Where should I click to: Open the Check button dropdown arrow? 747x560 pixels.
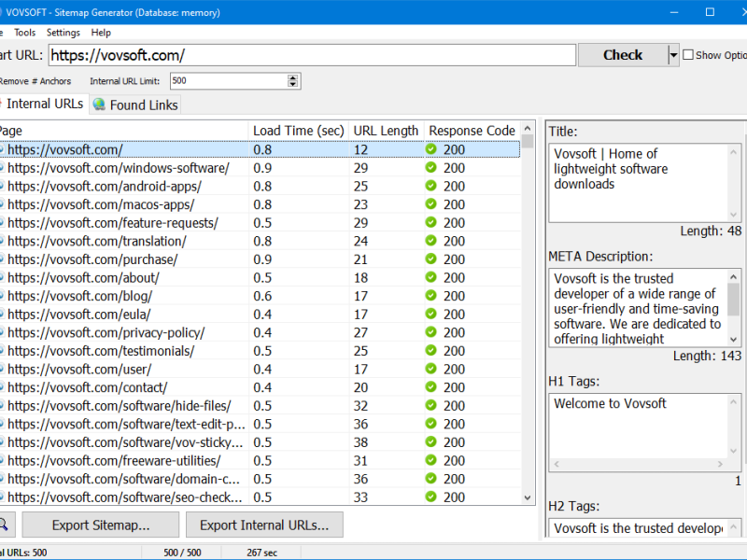(x=673, y=55)
